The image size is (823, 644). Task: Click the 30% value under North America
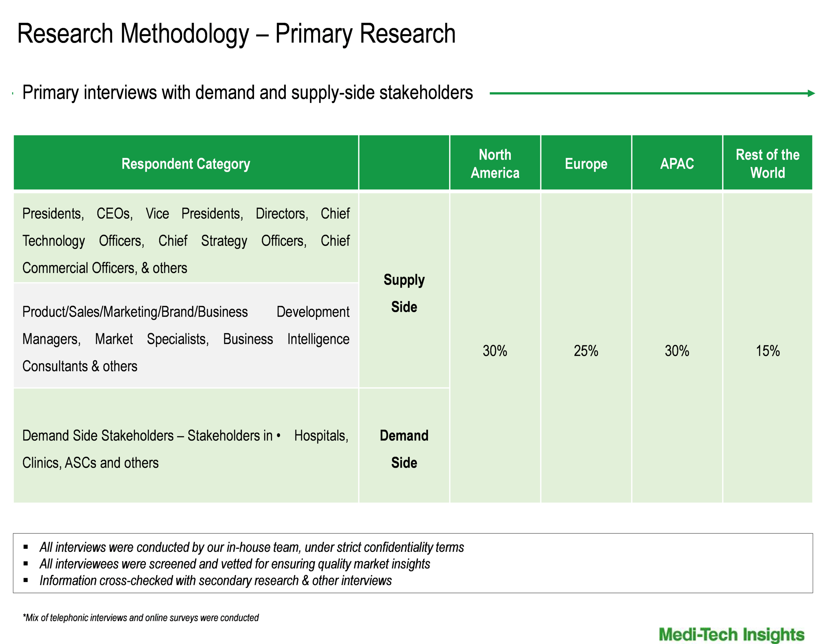pyautogui.click(x=495, y=351)
